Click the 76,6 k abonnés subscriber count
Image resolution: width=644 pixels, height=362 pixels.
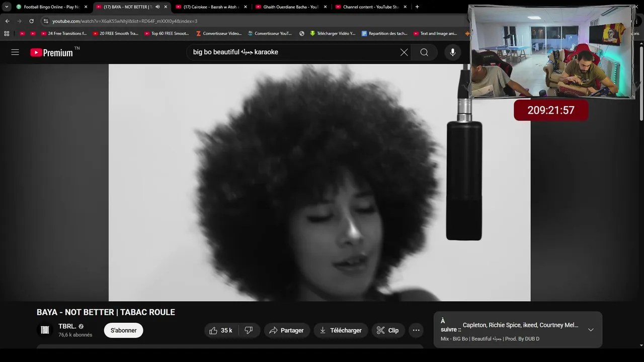75,335
